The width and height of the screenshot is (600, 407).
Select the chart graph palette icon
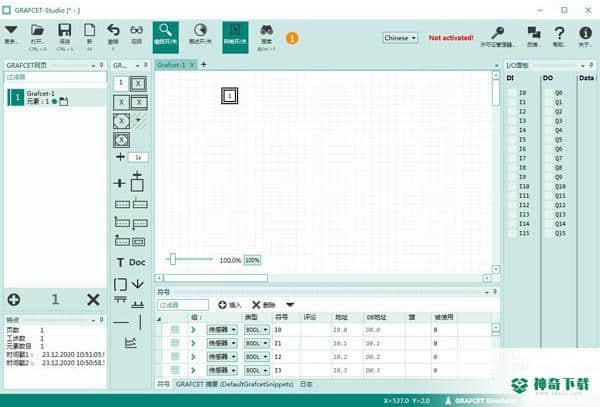[130, 343]
